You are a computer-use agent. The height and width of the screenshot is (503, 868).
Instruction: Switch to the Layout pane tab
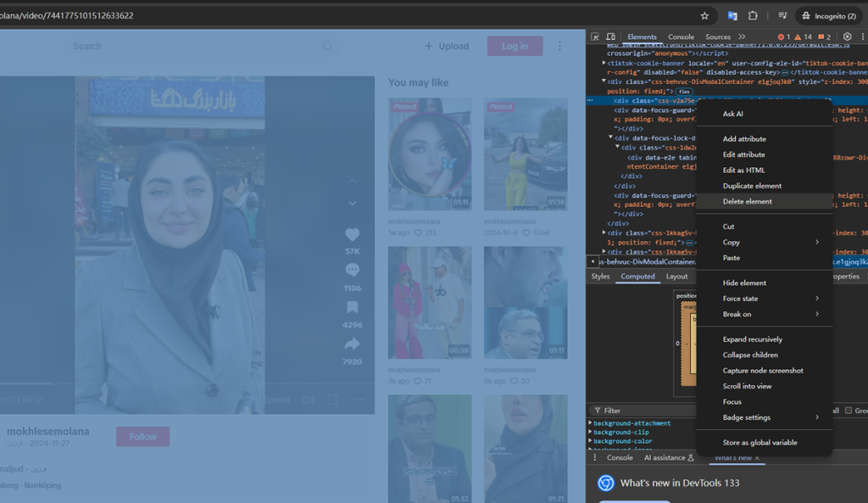676,277
